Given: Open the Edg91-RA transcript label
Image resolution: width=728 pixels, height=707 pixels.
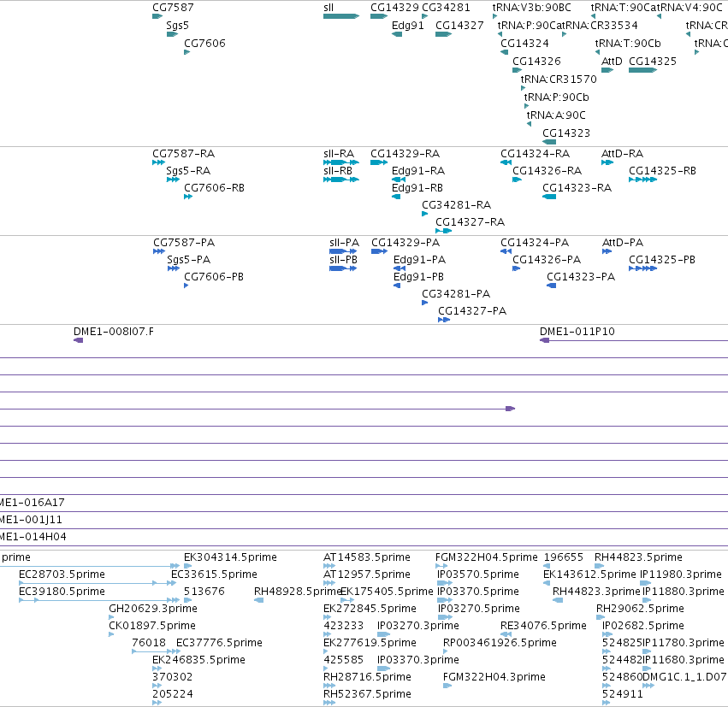Looking at the screenshot, I should point(418,171).
